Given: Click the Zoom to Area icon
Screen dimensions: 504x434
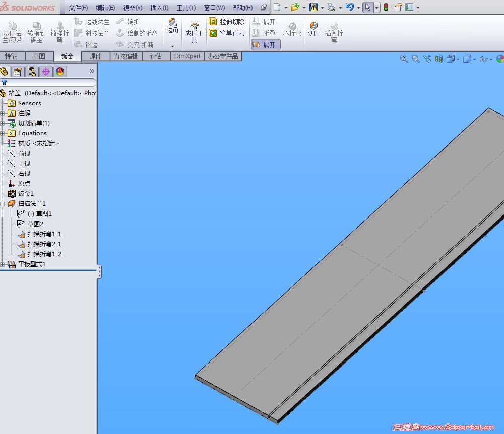Looking at the screenshot, I should tap(416, 59).
